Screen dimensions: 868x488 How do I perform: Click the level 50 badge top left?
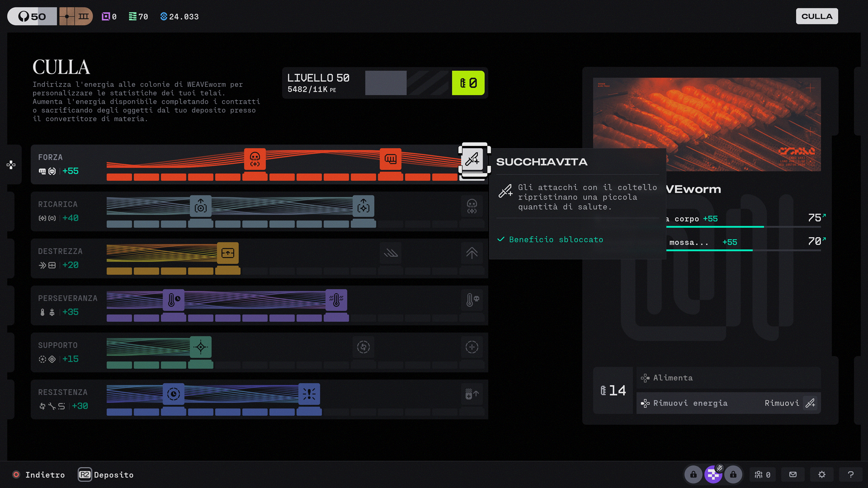coord(32,16)
